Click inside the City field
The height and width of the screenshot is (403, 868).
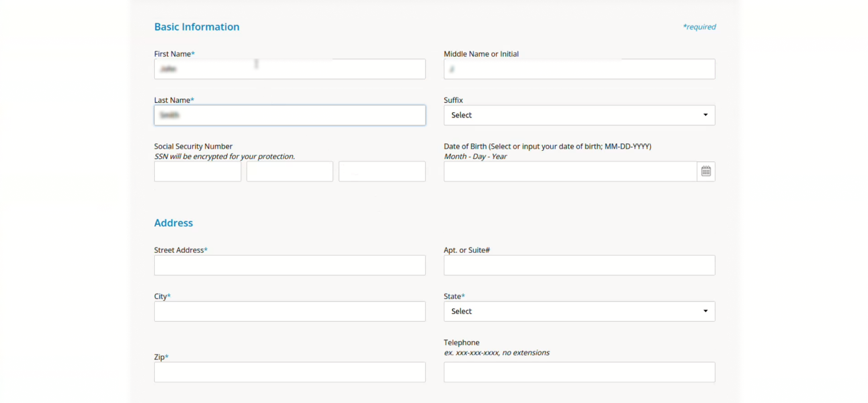click(290, 312)
